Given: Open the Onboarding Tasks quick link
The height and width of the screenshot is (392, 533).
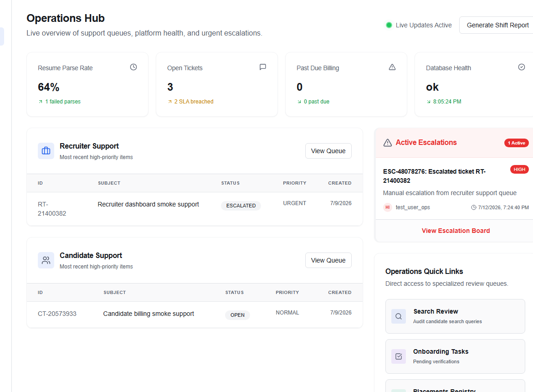Looking at the screenshot, I should point(455,356).
